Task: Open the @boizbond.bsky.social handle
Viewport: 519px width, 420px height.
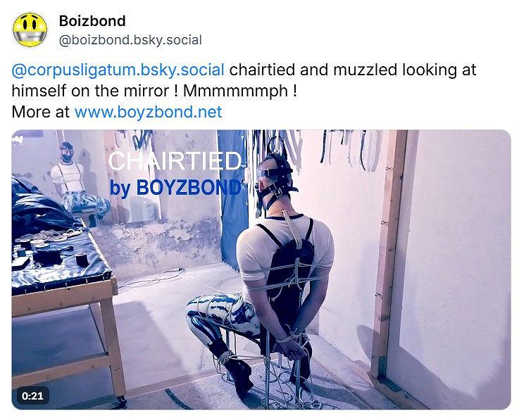Action: click(x=130, y=40)
